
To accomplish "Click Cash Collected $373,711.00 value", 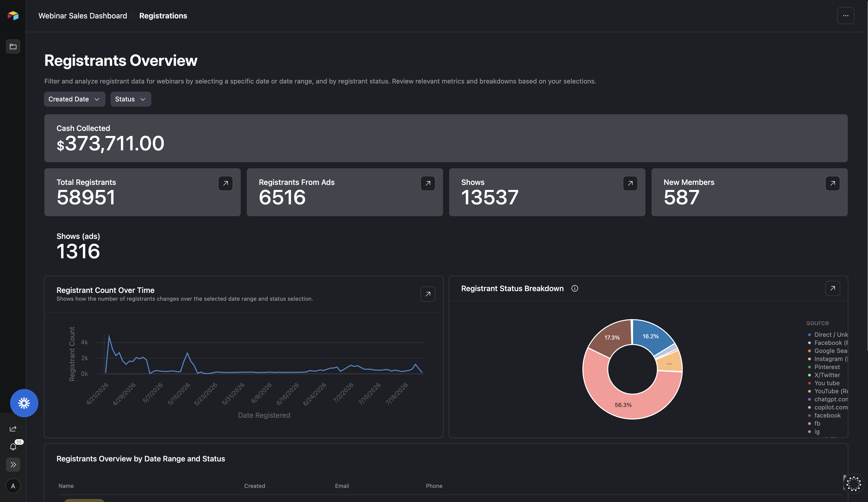I will pyautogui.click(x=110, y=143).
